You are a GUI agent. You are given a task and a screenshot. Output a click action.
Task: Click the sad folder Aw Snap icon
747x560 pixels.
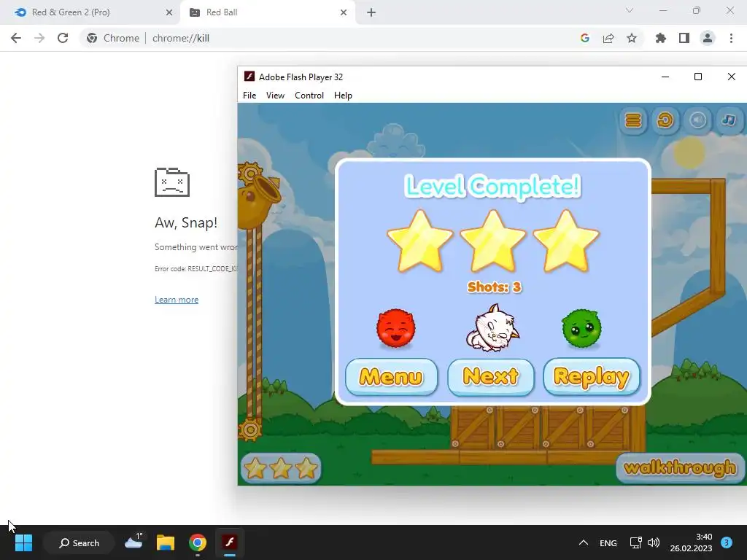point(172,182)
